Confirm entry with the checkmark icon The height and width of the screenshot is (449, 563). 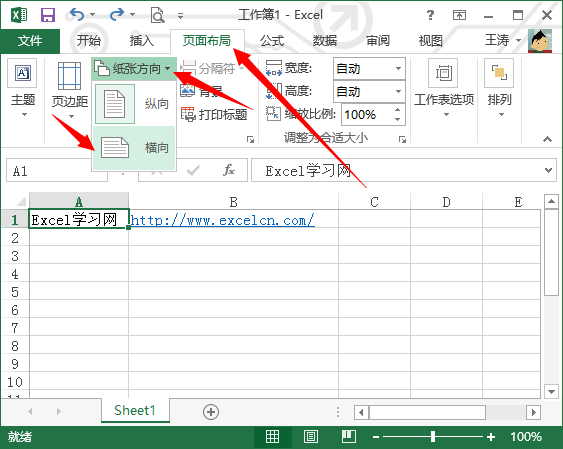(x=193, y=170)
